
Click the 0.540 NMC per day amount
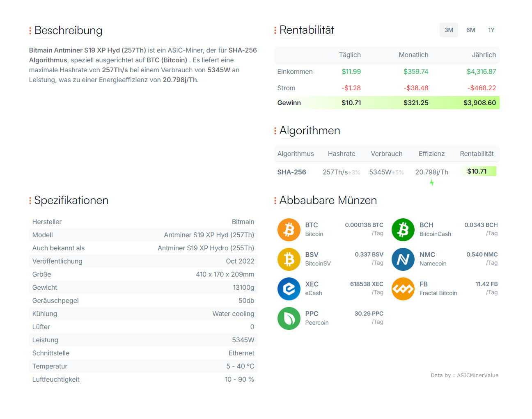click(x=482, y=254)
